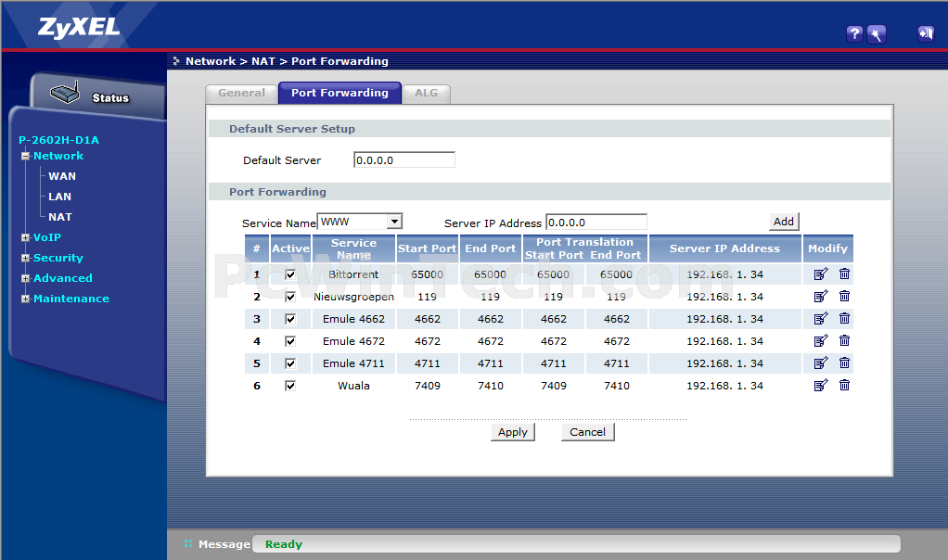The image size is (948, 560).
Task: Expand the Security tree node
Action: pos(25,258)
